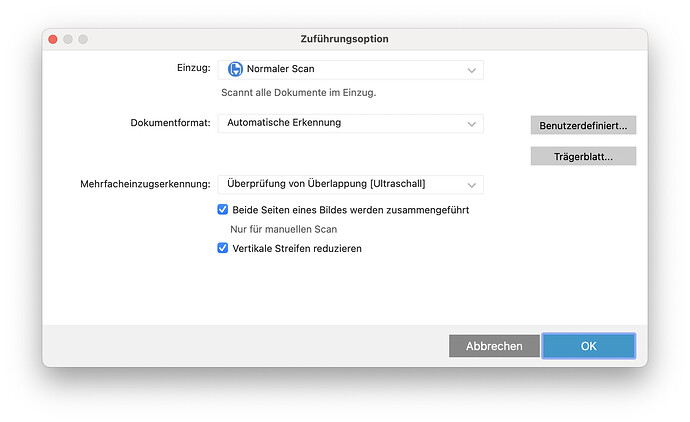The image size is (690, 422).
Task: Select the Normaler Scan text field
Action: (281, 70)
